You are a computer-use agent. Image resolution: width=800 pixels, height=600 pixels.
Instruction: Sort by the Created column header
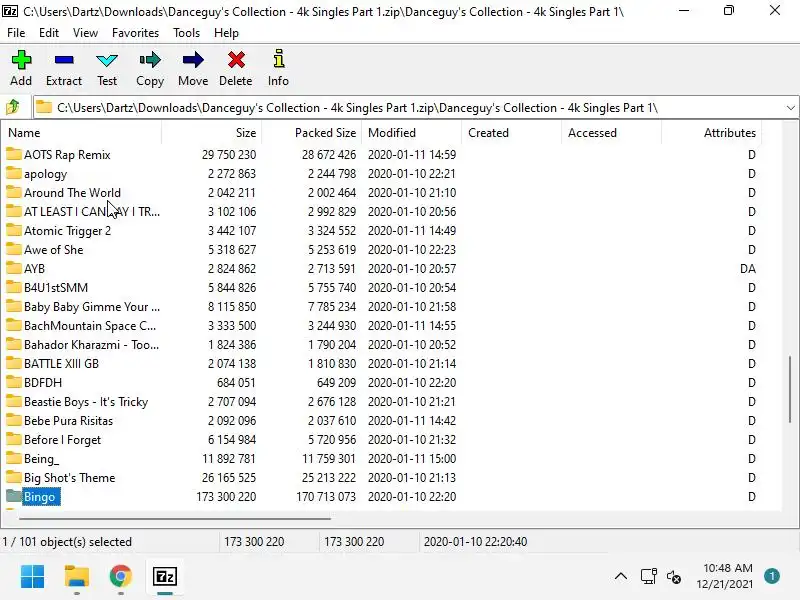(511, 133)
